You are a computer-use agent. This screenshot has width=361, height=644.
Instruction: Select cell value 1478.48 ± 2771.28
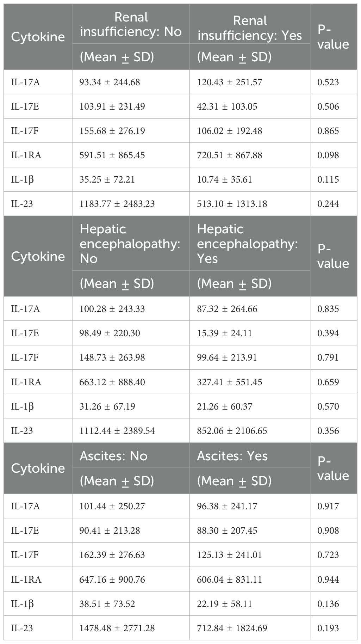[x=117, y=628]
